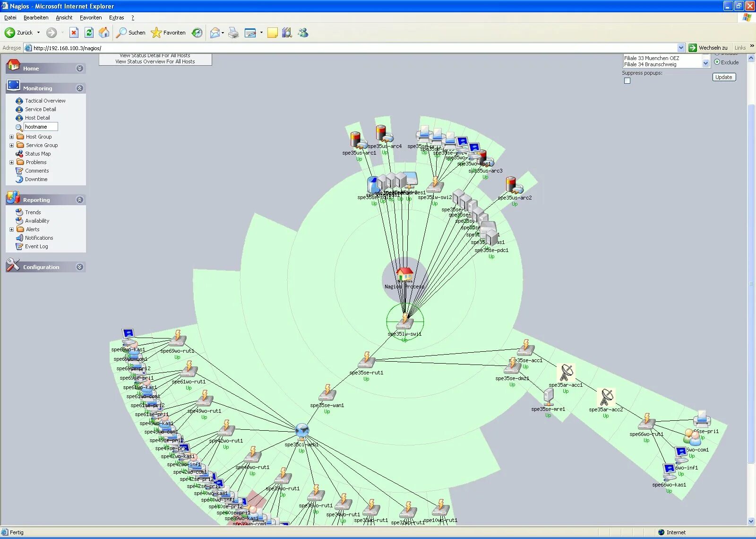Expand the Alerts tree node

pos(12,230)
